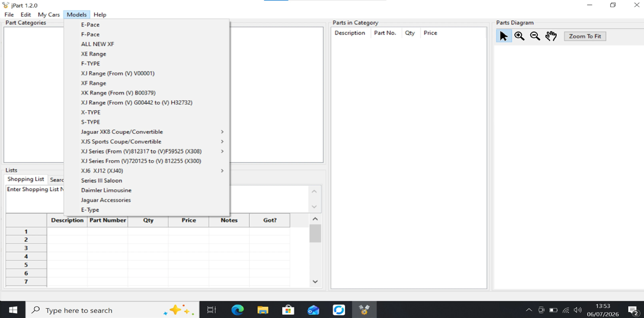Click the taskbar search box
The image size is (644, 318).
(113, 310)
